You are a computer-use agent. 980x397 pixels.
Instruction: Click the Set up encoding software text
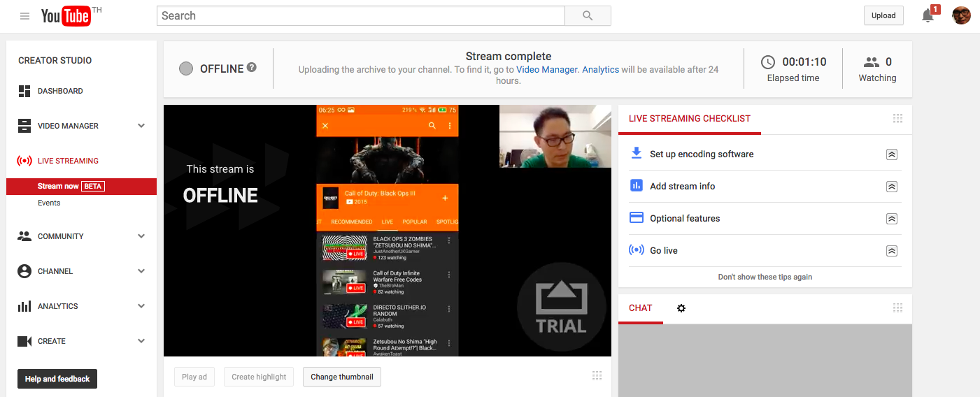pos(702,154)
